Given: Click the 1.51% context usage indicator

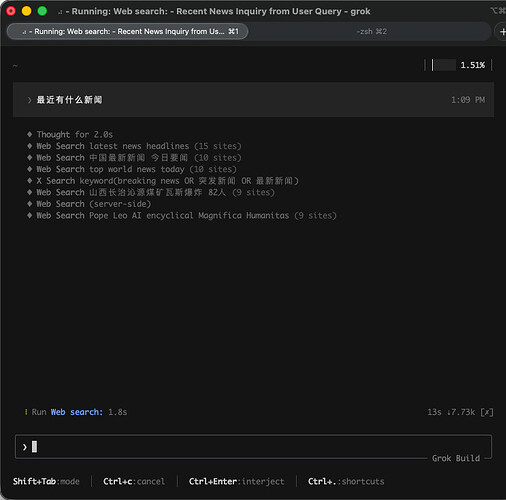Looking at the screenshot, I should (458, 65).
